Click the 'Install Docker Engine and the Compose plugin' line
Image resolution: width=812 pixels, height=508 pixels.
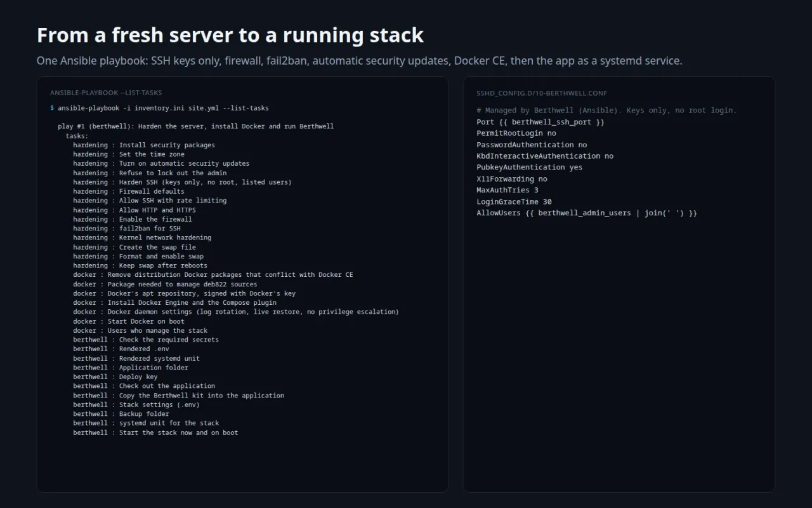pos(174,303)
